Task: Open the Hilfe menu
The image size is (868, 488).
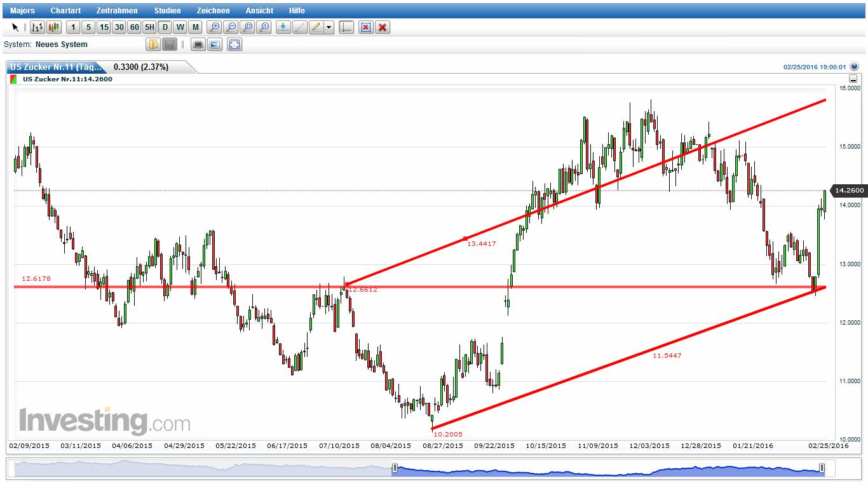Action: [297, 11]
